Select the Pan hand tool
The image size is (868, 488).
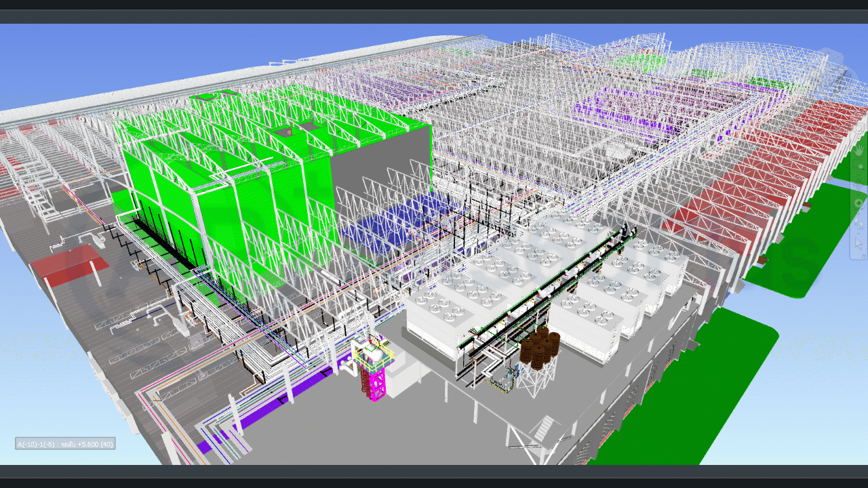tap(859, 149)
